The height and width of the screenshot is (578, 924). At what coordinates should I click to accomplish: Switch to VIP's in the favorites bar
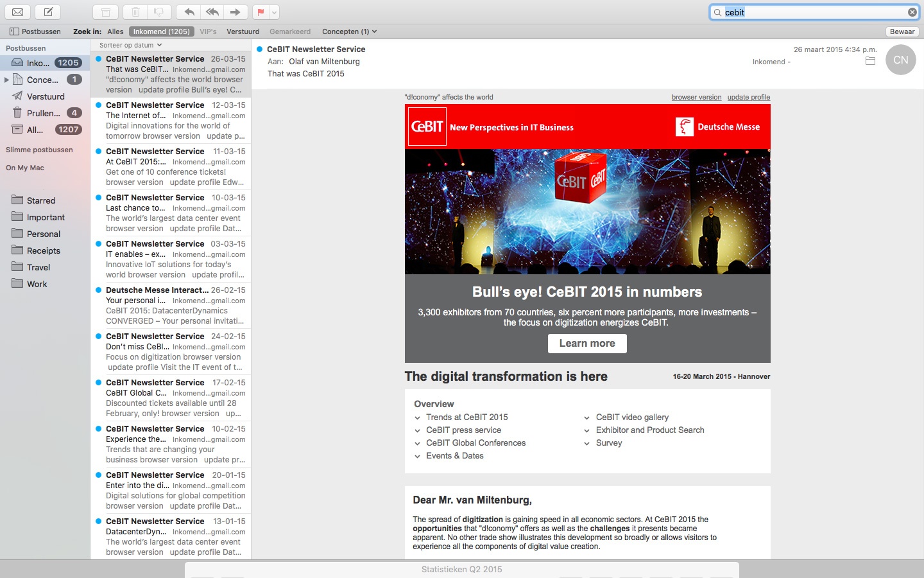208,31
